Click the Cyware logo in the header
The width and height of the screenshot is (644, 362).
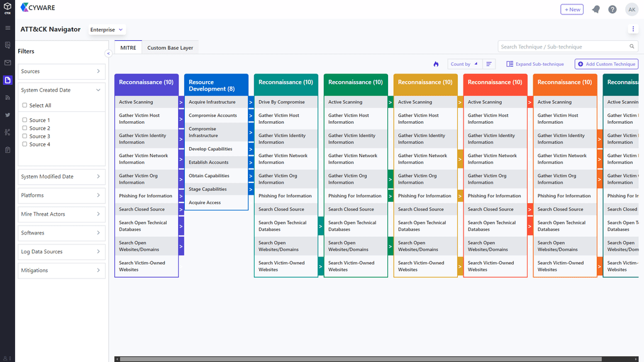coord(38,8)
